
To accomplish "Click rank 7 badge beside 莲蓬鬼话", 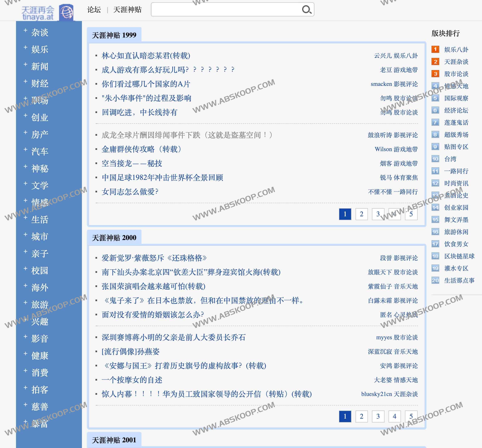I will click(435, 122).
